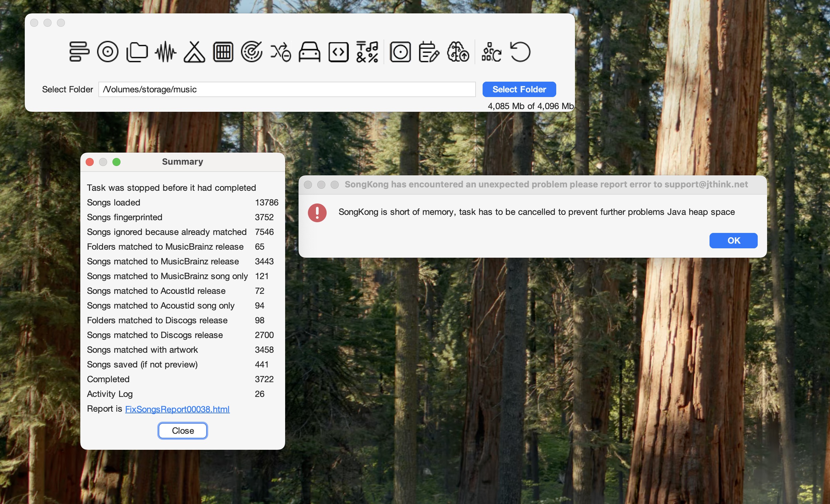This screenshot has width=830, height=504.
Task: Click the blocks with letter C icon
Action: tap(491, 52)
